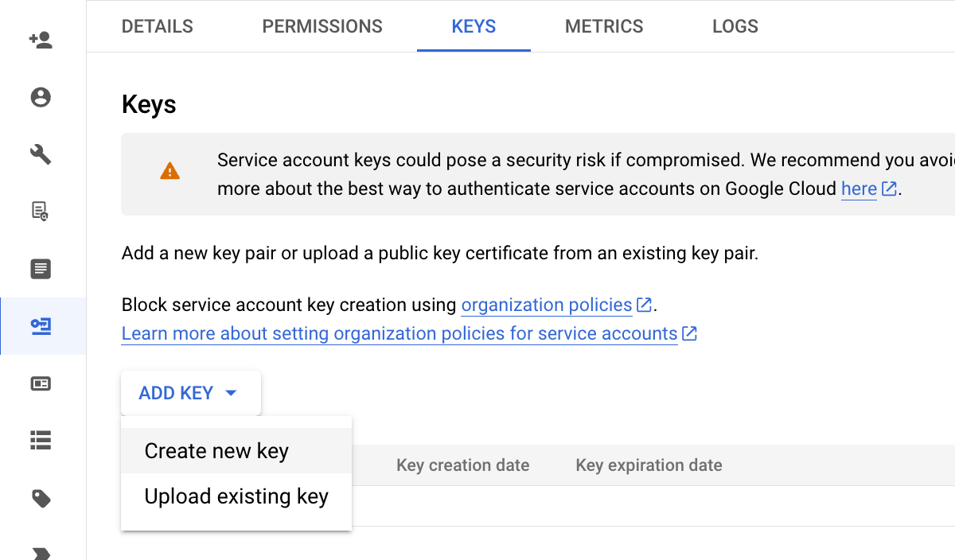The width and height of the screenshot is (955, 560).
Task: Open the METRICS tab
Action: [x=604, y=25]
